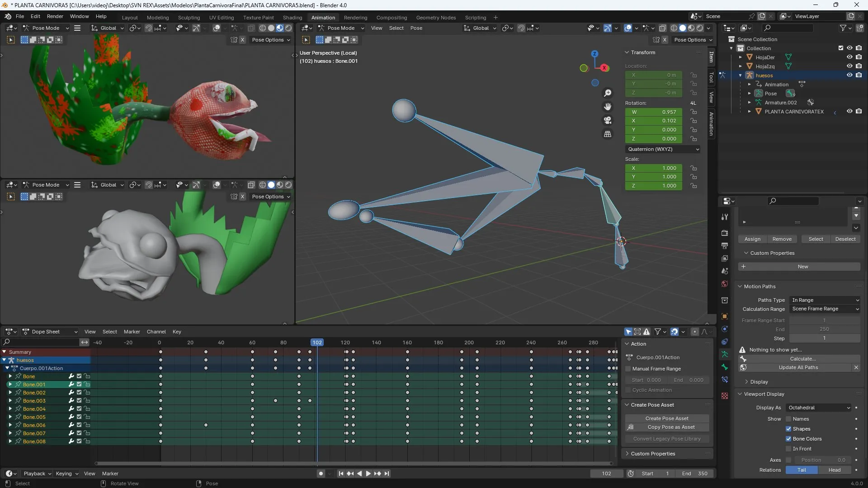Toggle camera view icon in main viewport
This screenshot has width=868, height=488.
pos(608,120)
